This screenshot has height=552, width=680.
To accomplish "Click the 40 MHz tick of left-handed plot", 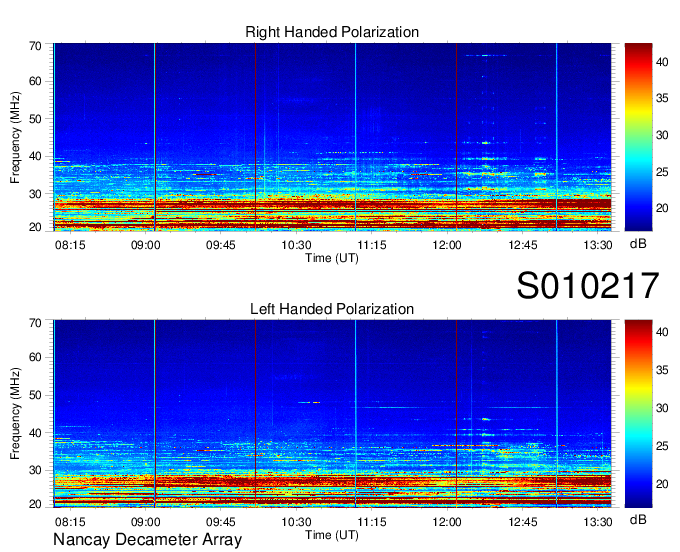I will pos(35,433).
